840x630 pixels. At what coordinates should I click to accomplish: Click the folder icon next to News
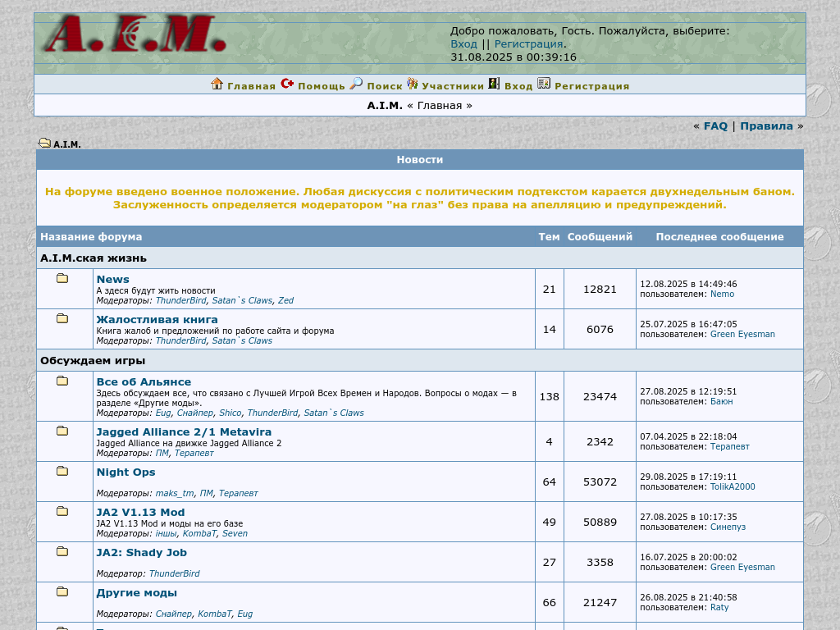tap(62, 279)
